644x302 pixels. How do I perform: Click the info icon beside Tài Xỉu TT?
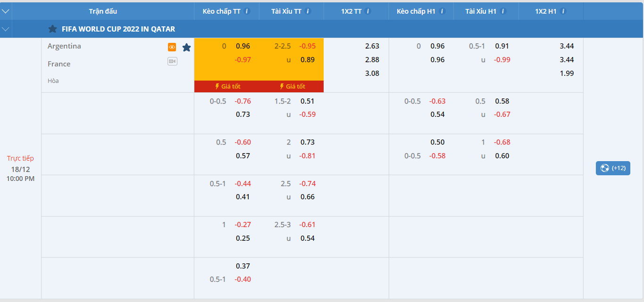click(308, 11)
